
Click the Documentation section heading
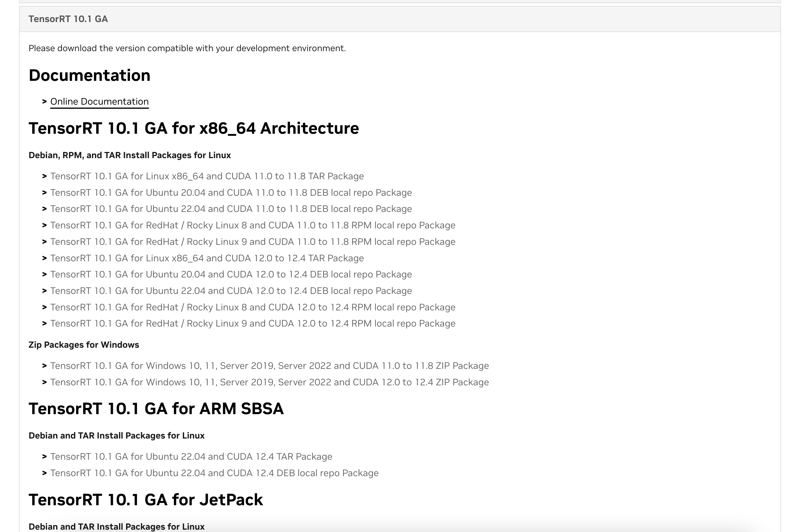[89, 75]
